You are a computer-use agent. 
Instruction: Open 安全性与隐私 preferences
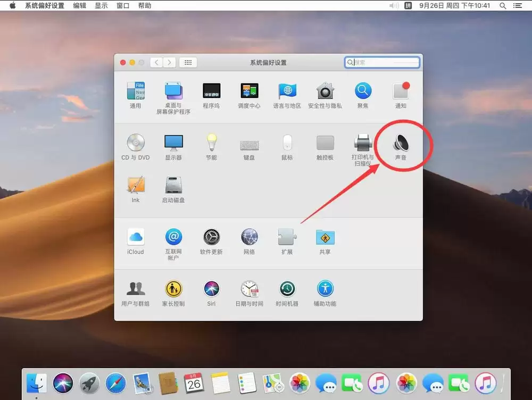[x=325, y=95]
